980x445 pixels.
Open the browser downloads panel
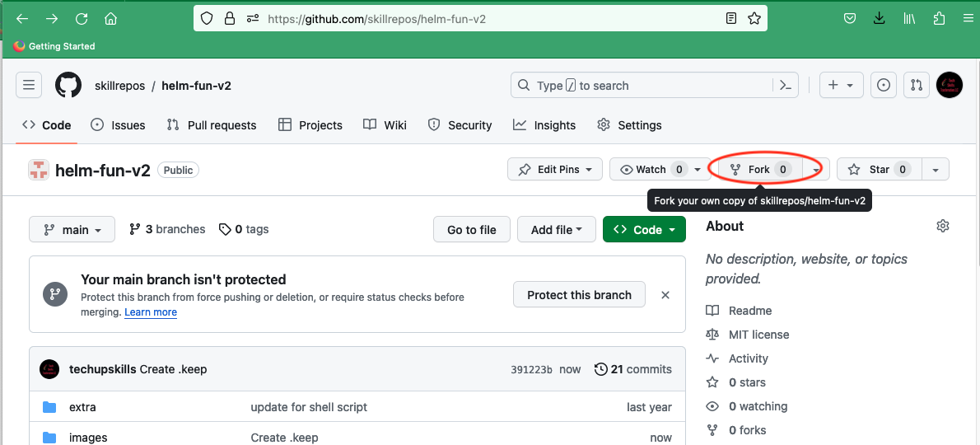coord(880,19)
